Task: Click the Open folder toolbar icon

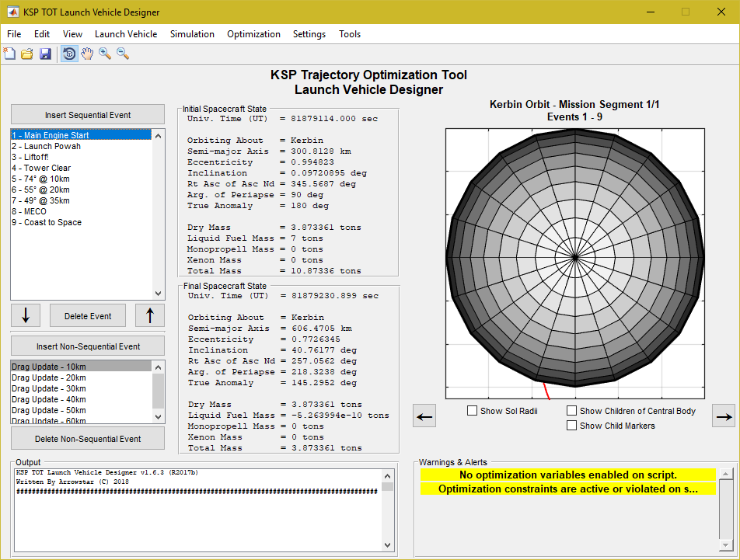Action: pos(27,54)
